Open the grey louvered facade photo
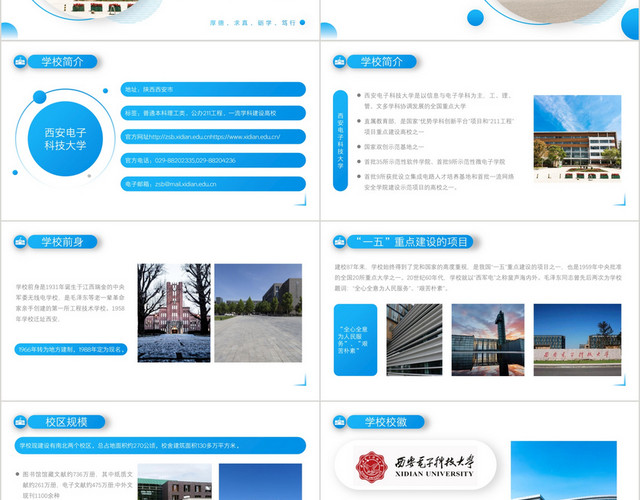The image size is (640, 500). tap(414, 340)
